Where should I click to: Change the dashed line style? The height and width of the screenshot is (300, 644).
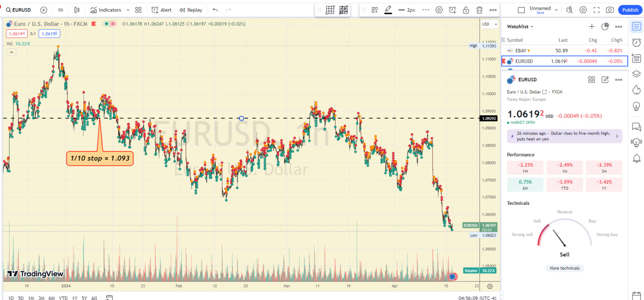(x=426, y=10)
